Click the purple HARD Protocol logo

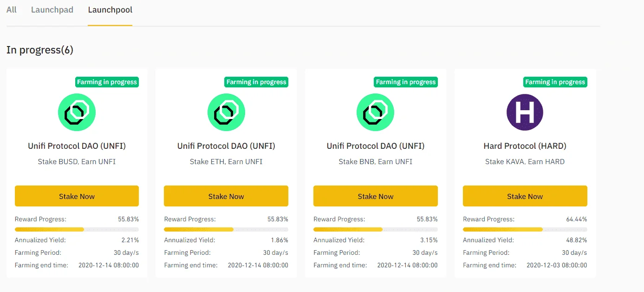(x=525, y=112)
